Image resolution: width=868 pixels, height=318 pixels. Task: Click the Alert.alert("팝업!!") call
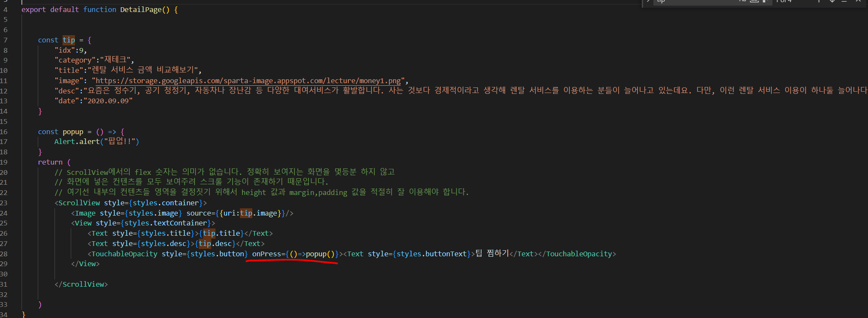click(97, 141)
